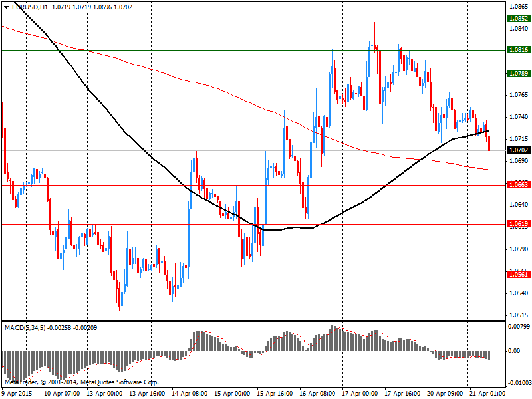This screenshot has width=532, height=399.
Task: Click the green 1.0816 resistance price label
Action: click(x=519, y=50)
